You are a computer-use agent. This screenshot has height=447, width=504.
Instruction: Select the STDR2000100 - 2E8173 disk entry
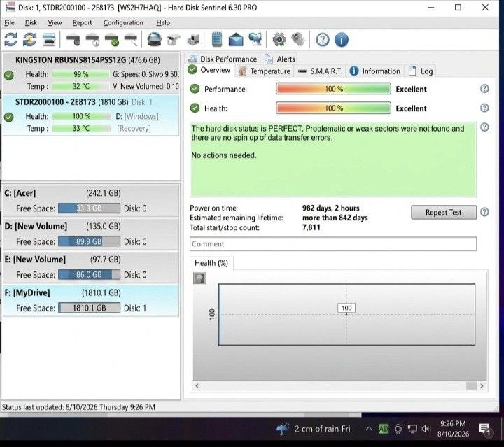click(91, 115)
